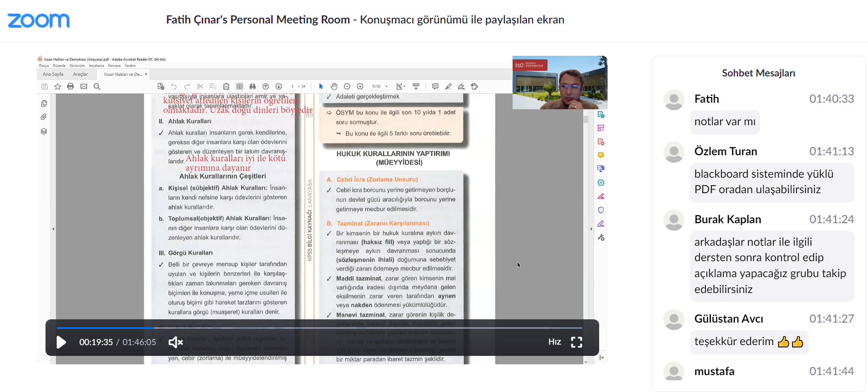Unmute the recording audio

[x=175, y=342]
